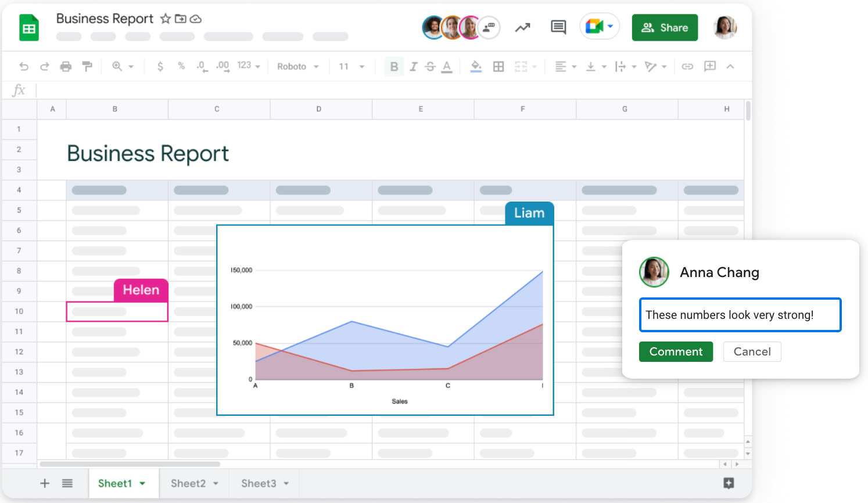Toggle bold formatting
Image resolution: width=868 pixels, height=503 pixels.
tap(394, 66)
